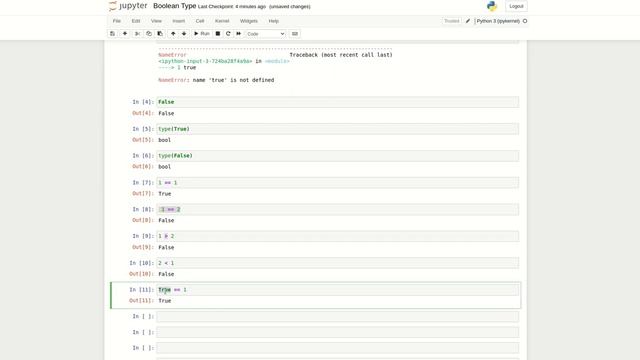Insert a cell below with plus icon
640x360 pixels.
click(x=125, y=34)
